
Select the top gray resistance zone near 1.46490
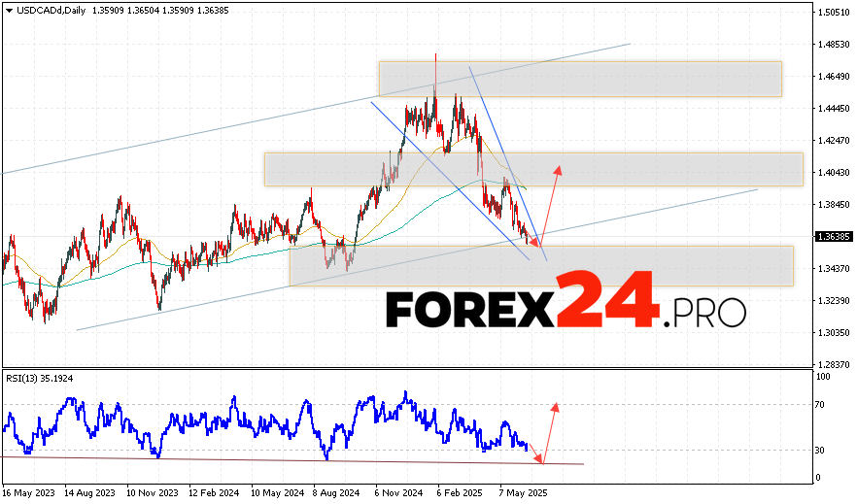pos(579,79)
